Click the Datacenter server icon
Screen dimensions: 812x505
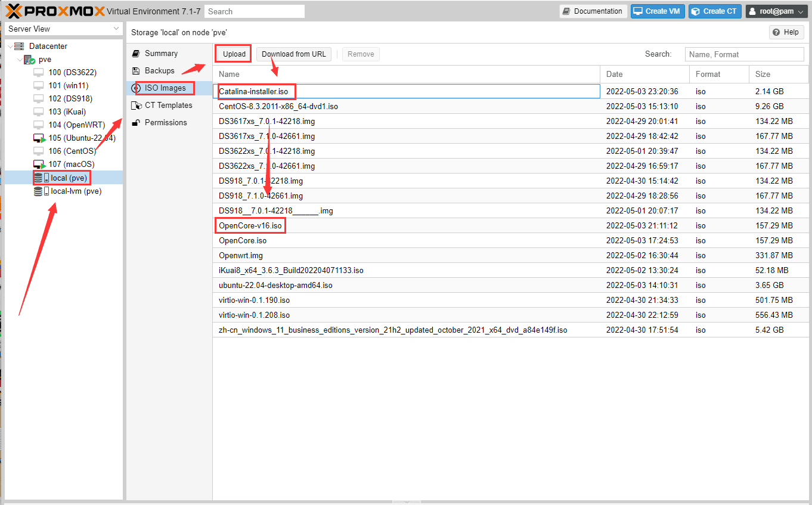pos(19,46)
